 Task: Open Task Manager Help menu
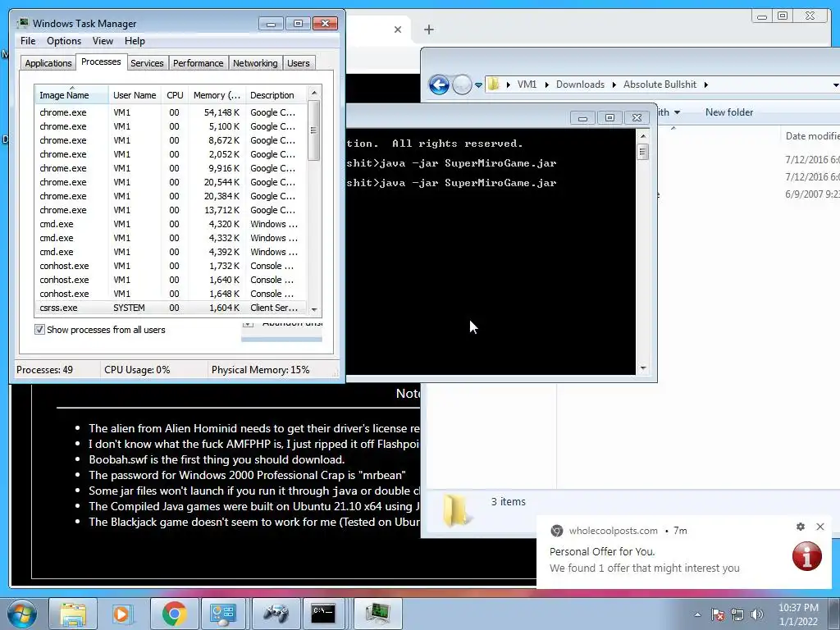(135, 41)
